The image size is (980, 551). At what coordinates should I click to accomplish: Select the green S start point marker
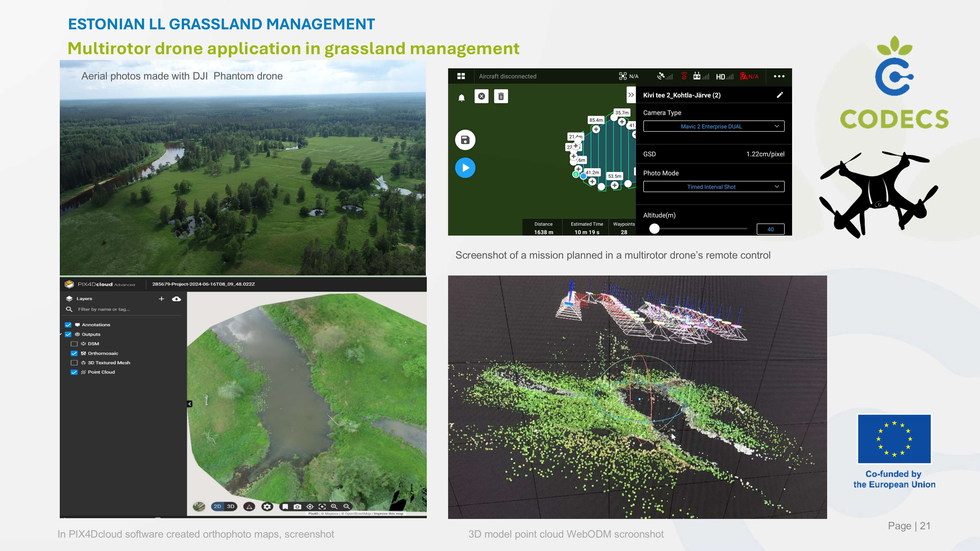tap(576, 175)
